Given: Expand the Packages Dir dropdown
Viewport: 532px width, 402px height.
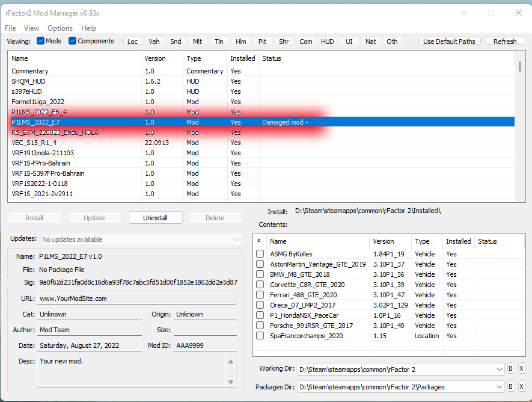Looking at the screenshot, I should pyautogui.click(x=500, y=386).
